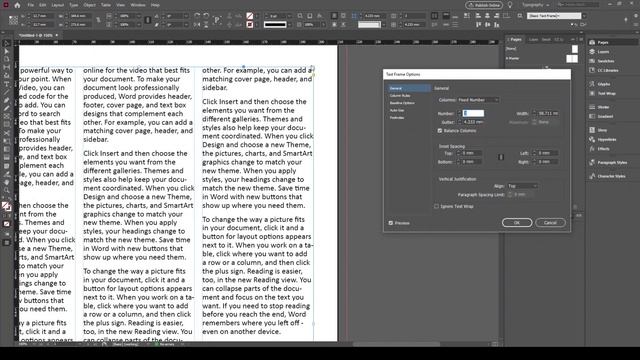Click Cancel in Text Frame Options dialog

pyautogui.click(x=550, y=222)
